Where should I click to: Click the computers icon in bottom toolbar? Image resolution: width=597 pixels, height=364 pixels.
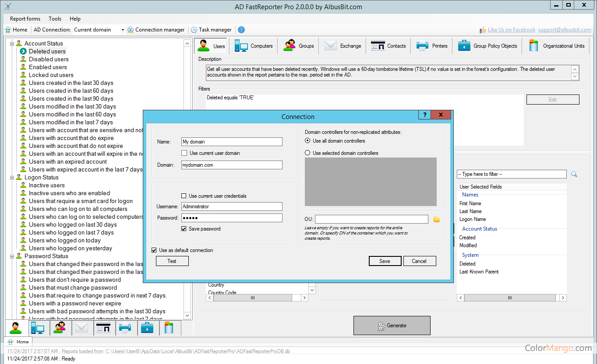pos(37,328)
